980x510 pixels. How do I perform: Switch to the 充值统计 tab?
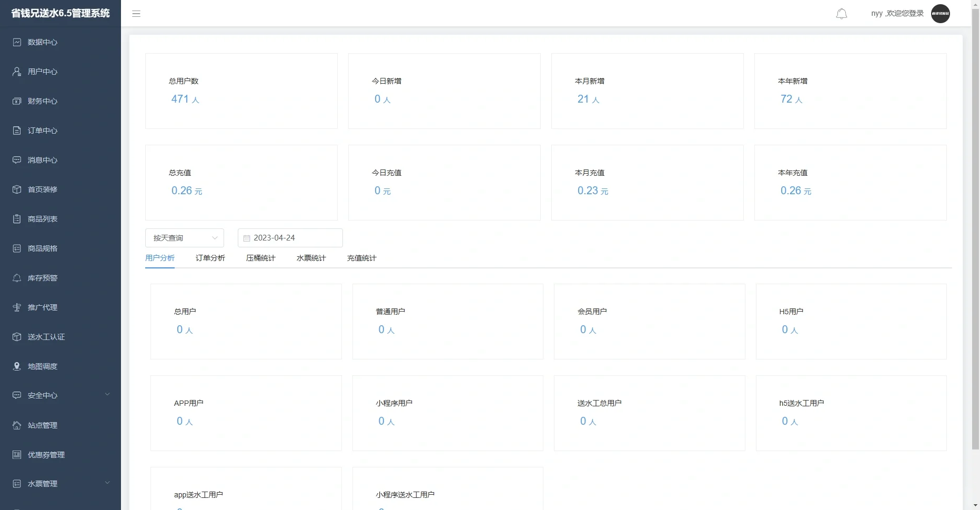click(361, 258)
